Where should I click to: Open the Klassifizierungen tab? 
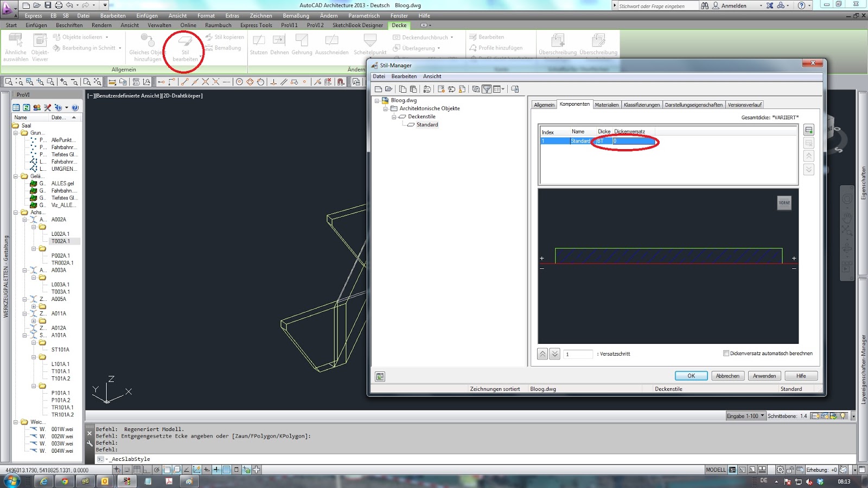[642, 105]
